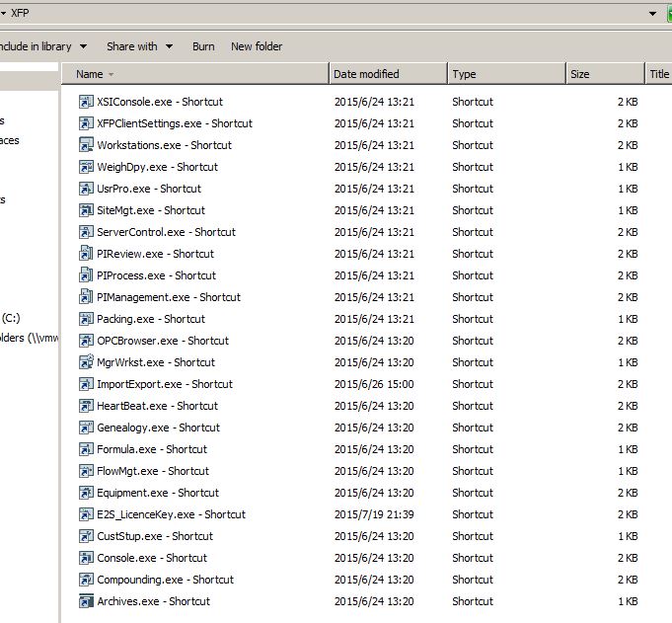Select file name "Genealogy.exe - Shortcut"
This screenshot has height=623, width=672.
158,428
